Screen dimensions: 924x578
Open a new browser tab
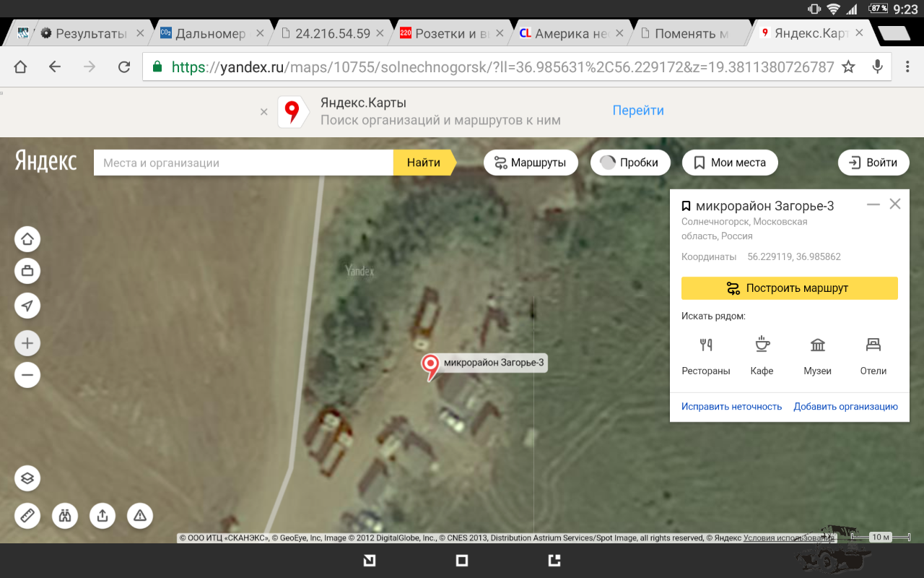click(x=894, y=33)
